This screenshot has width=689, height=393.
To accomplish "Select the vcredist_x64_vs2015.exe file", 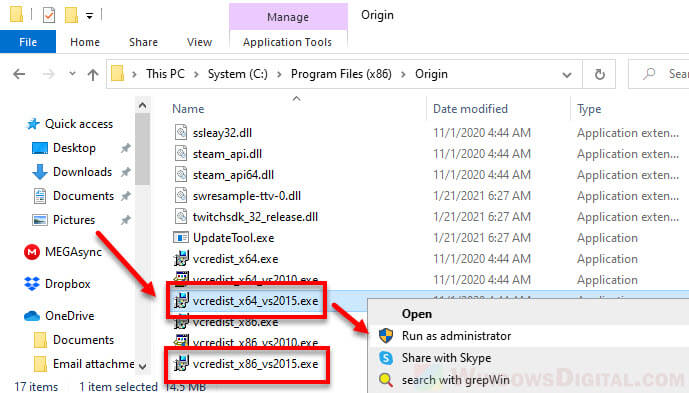I will [x=255, y=301].
